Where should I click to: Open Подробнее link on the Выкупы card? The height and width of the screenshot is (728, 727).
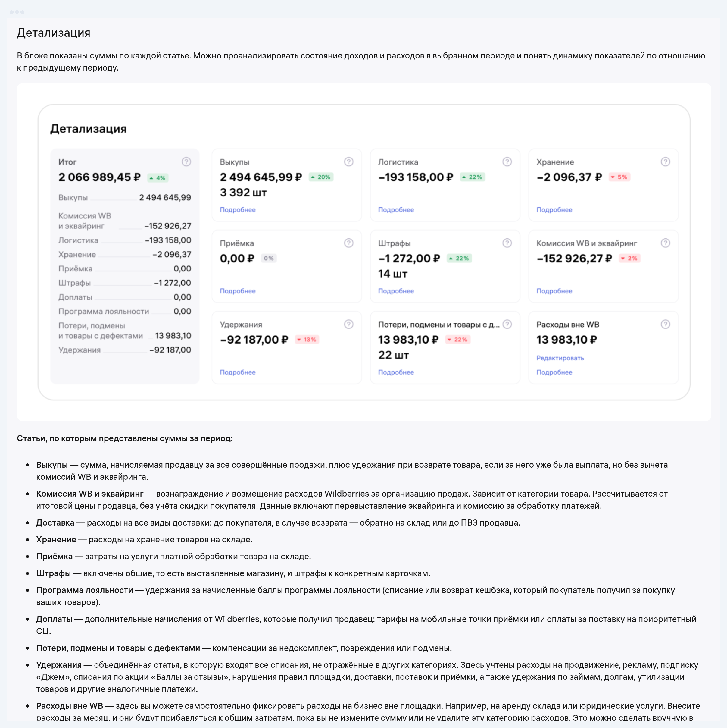pos(238,209)
